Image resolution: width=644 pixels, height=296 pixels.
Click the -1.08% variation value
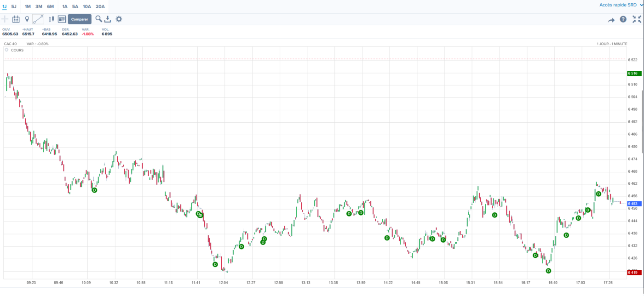click(x=88, y=34)
